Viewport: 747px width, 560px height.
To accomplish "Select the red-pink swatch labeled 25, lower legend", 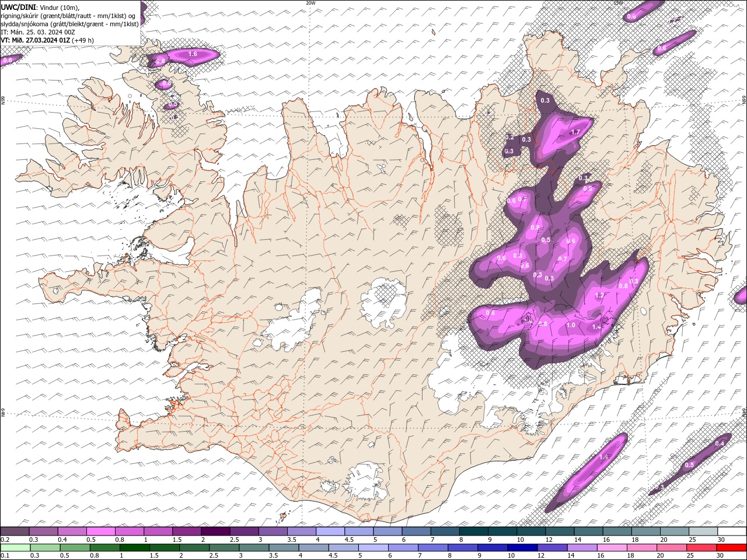I will click(701, 548).
